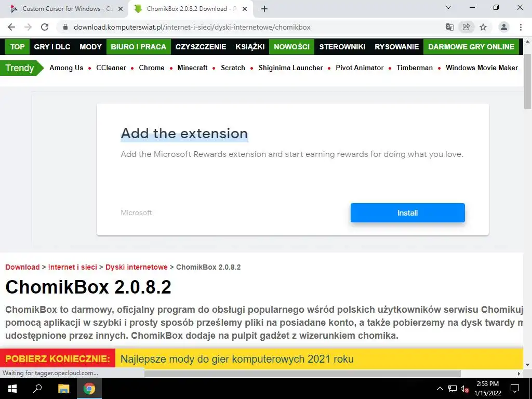Open the NOWOŚCI category

tap(292, 47)
